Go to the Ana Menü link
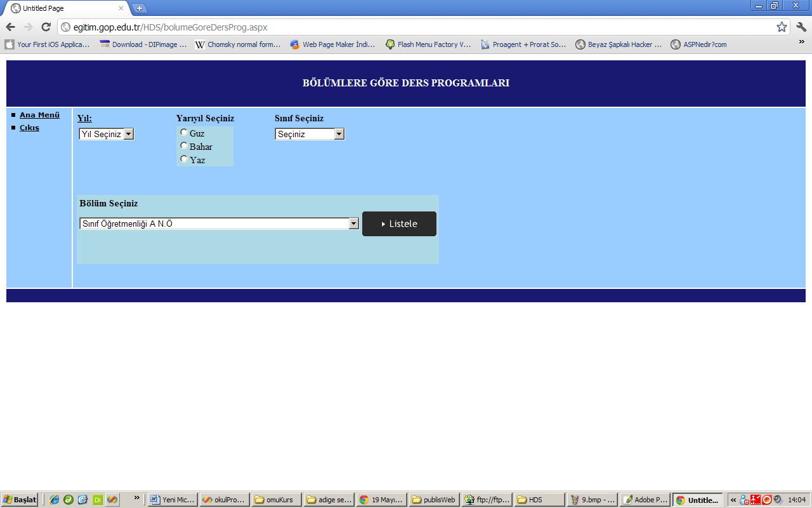This screenshot has width=812, height=508. pos(39,115)
